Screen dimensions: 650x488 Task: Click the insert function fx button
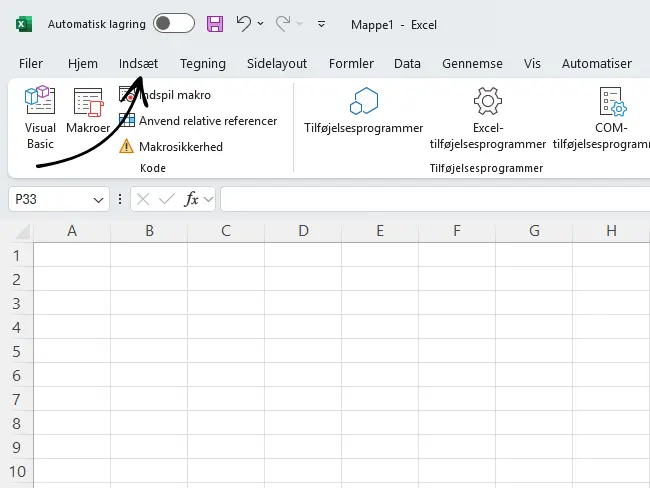191,200
